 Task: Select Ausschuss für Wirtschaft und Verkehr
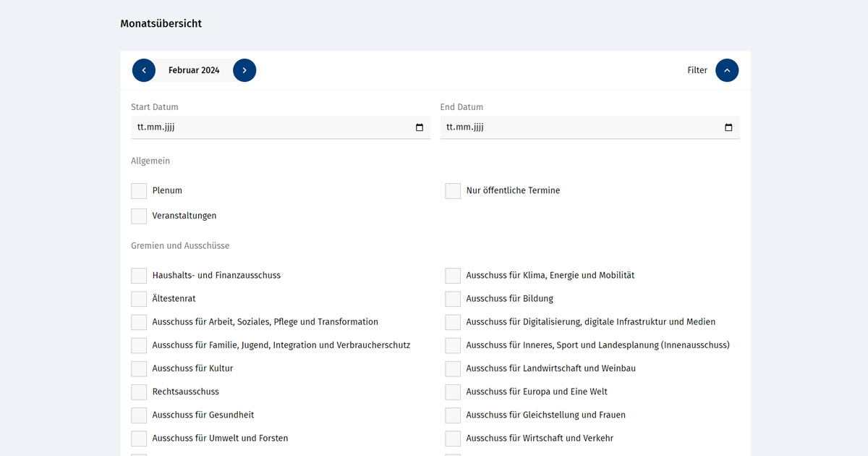point(453,439)
